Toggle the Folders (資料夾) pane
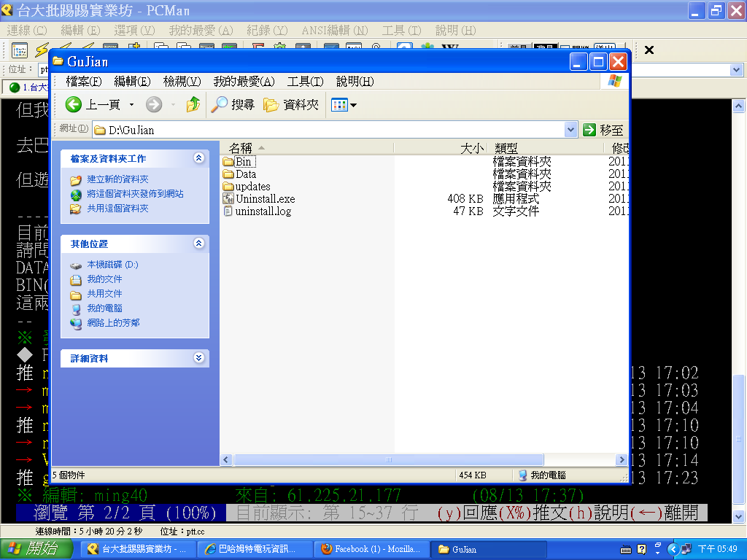The height and width of the screenshot is (560, 747). click(291, 105)
